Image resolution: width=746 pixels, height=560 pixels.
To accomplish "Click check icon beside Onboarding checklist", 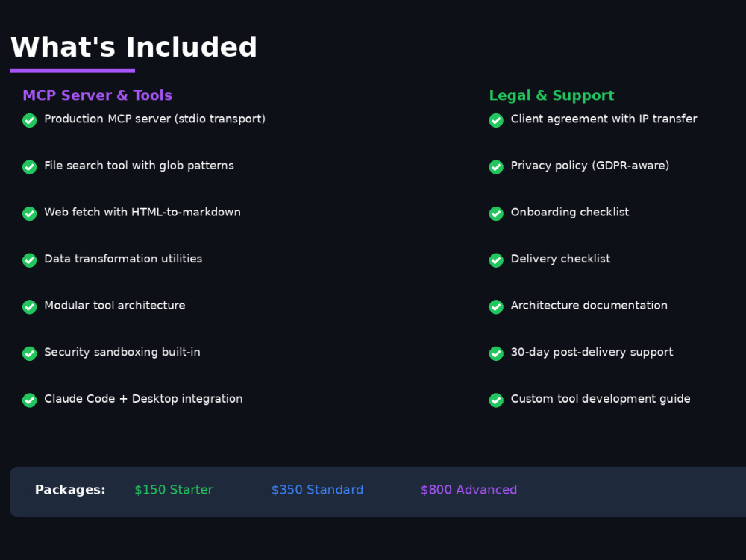I will tap(496, 213).
